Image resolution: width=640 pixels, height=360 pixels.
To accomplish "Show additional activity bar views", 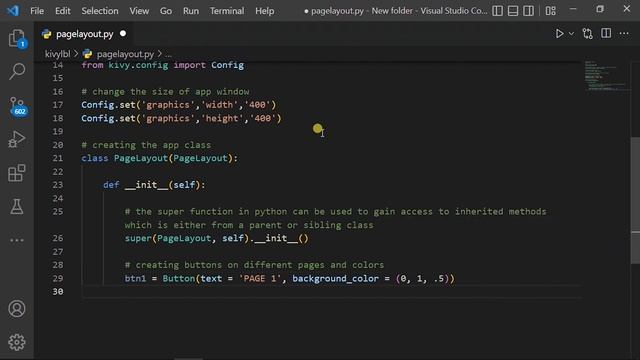I will point(17,240).
